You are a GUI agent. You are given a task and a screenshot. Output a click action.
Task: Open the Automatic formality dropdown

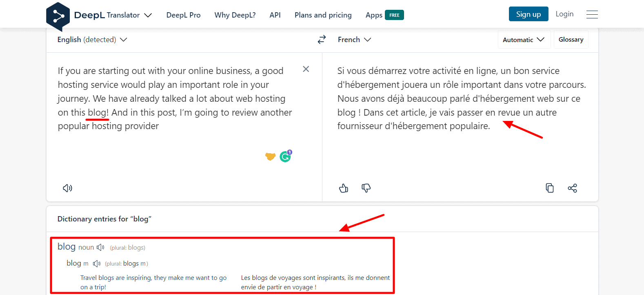tap(524, 40)
